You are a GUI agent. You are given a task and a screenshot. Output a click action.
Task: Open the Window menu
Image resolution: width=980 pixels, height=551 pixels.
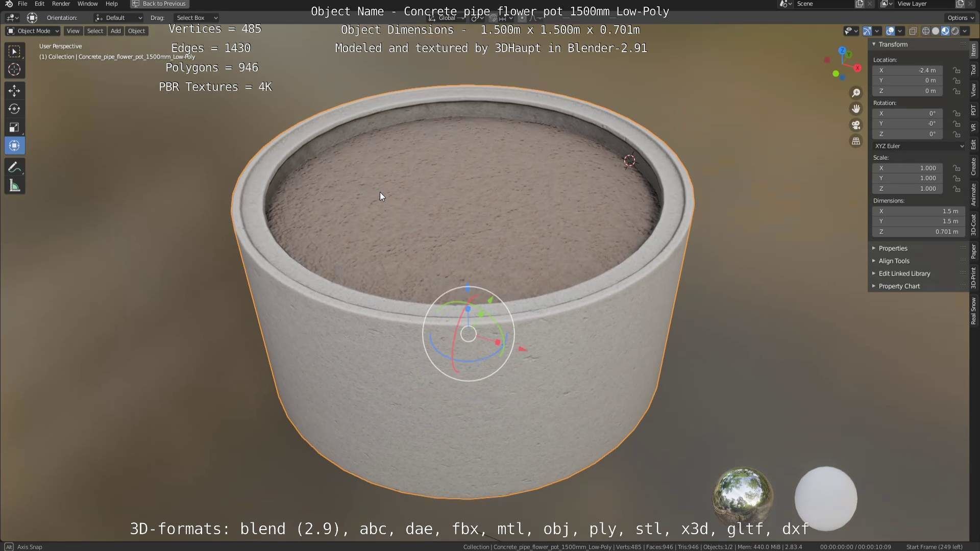[87, 4]
